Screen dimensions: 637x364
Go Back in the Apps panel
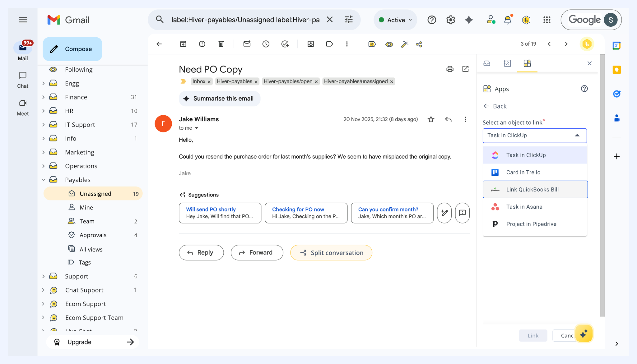(495, 106)
